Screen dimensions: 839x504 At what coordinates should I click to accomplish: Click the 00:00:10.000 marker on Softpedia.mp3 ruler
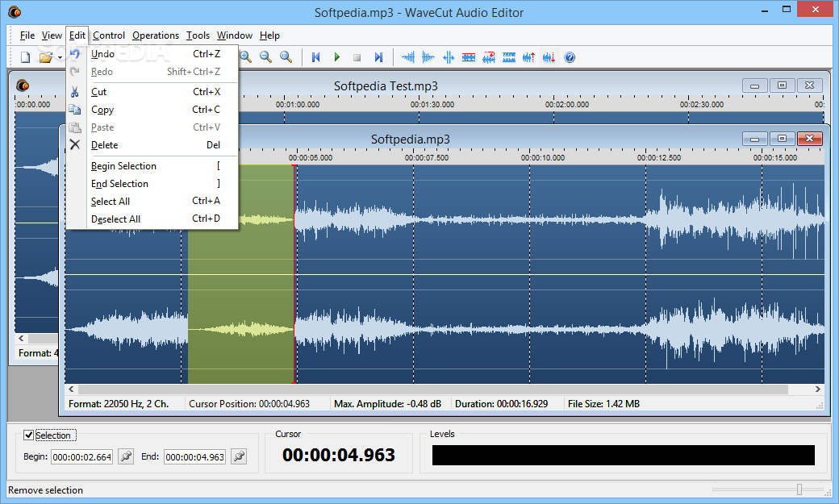[x=543, y=158]
